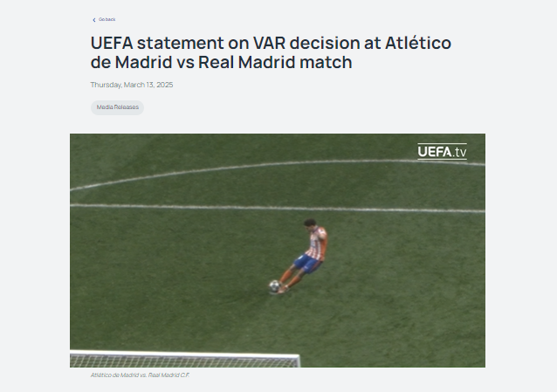The height and width of the screenshot is (392, 557).
Task: Open the Media Releases tag
Action: (117, 107)
